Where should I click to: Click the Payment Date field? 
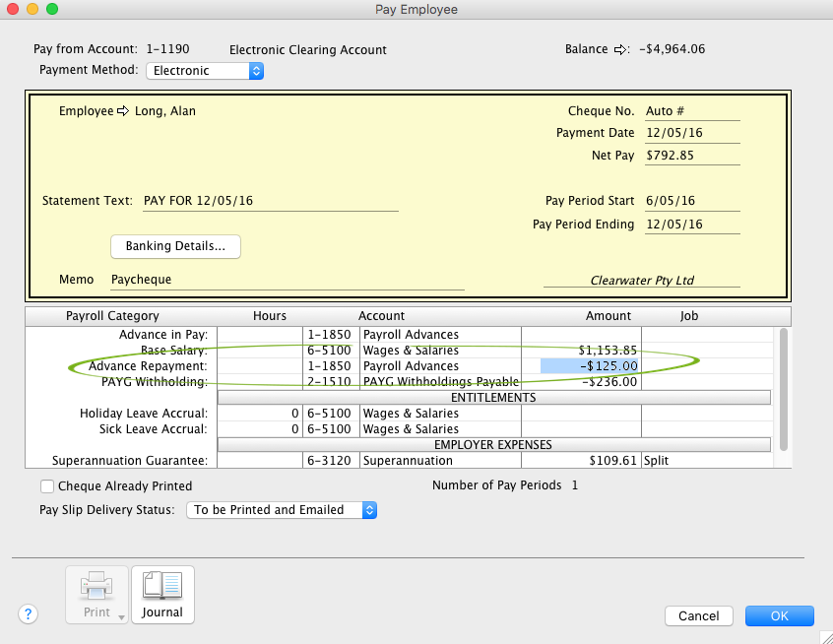pyautogui.click(x=691, y=134)
